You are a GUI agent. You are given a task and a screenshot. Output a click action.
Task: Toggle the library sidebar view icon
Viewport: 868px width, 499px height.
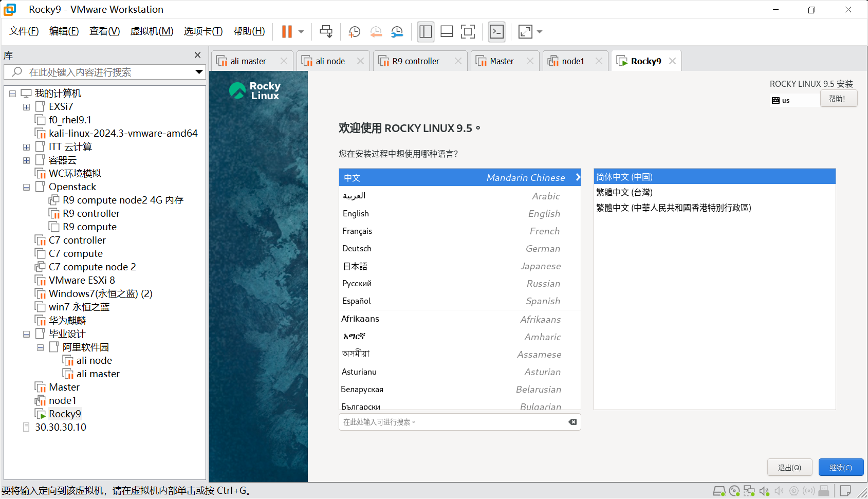[x=426, y=32]
